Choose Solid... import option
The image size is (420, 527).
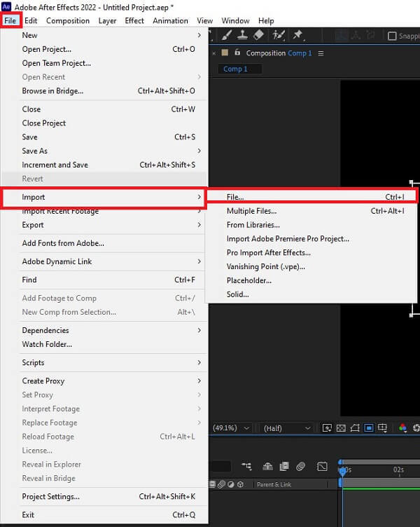click(311, 294)
